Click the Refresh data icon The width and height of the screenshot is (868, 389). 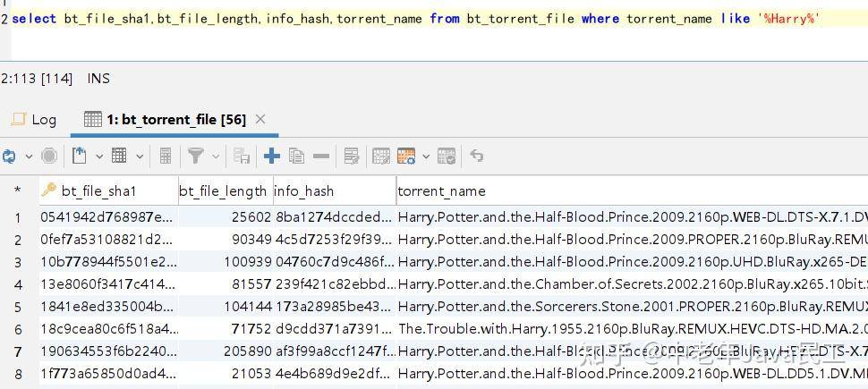8,156
